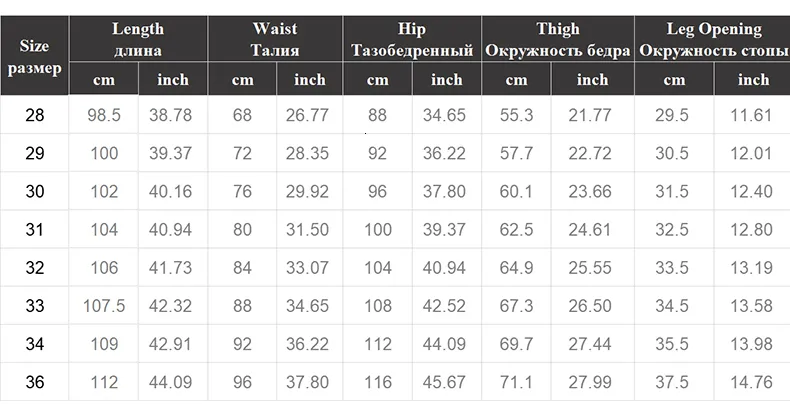The image size is (790, 415).
Task: Click the 71.1 thigh cm cell
Action: [x=516, y=382]
